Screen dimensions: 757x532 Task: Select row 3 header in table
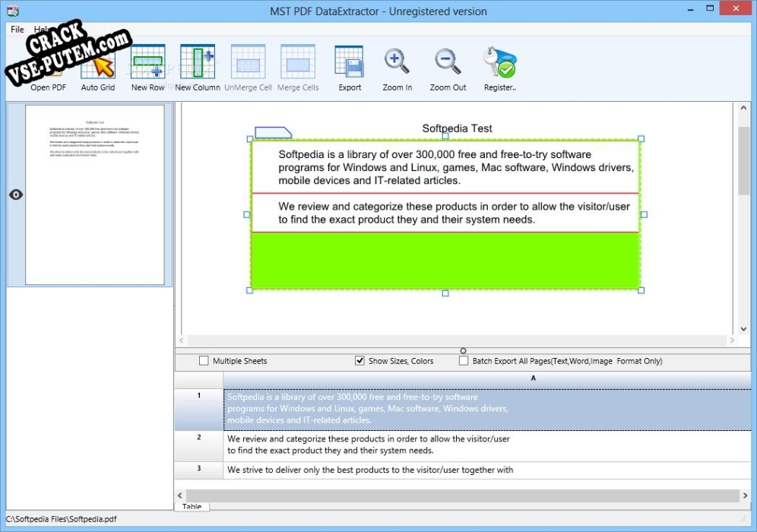click(199, 470)
